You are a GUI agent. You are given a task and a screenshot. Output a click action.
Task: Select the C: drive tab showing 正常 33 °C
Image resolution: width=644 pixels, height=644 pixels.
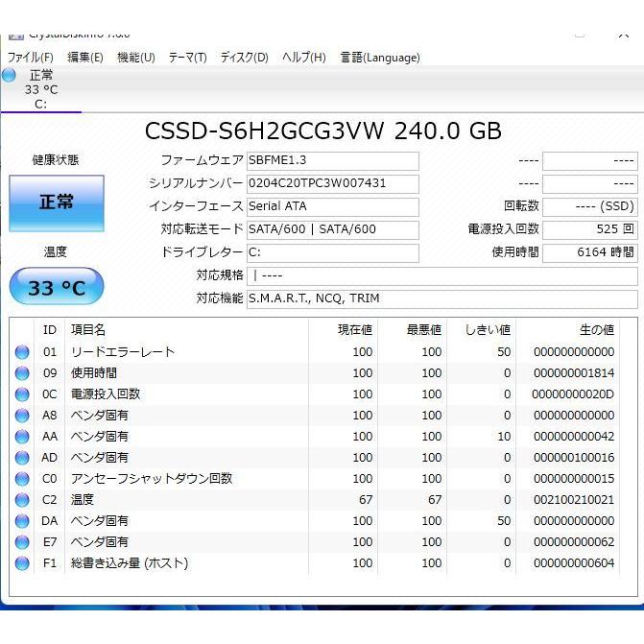41,89
